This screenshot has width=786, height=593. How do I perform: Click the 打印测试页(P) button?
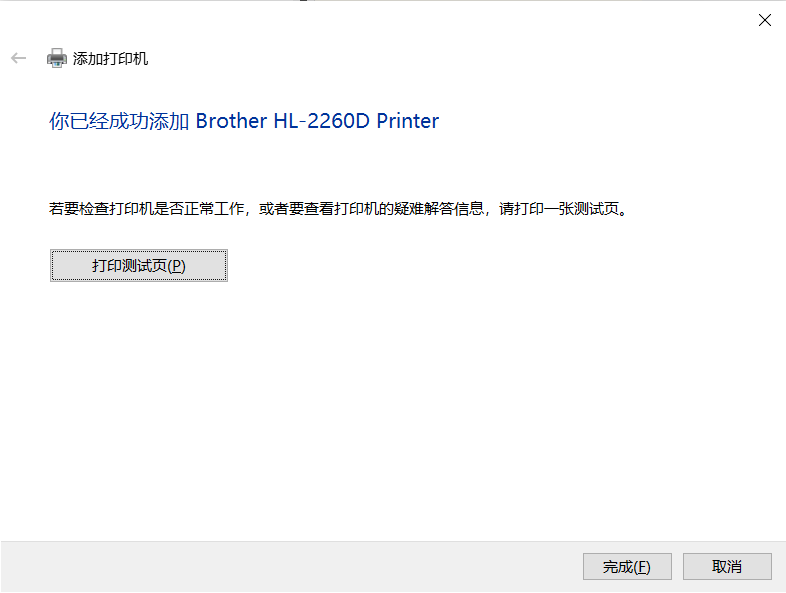click(139, 265)
